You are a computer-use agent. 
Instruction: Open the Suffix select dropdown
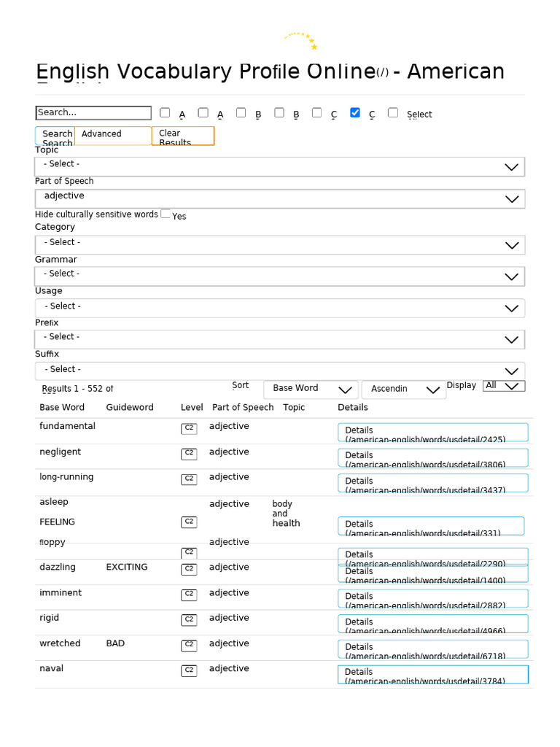click(x=279, y=371)
